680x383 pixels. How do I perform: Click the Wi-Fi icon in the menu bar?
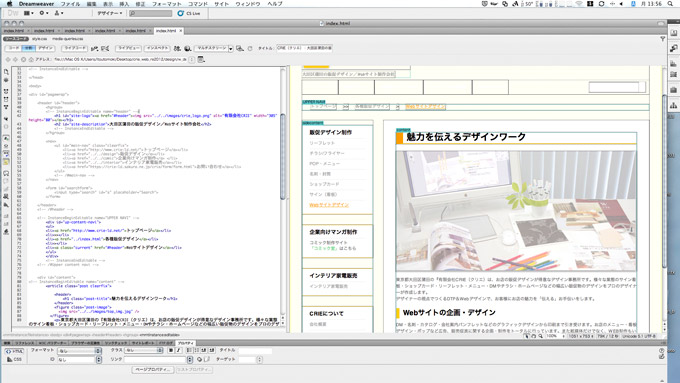coord(579,3)
